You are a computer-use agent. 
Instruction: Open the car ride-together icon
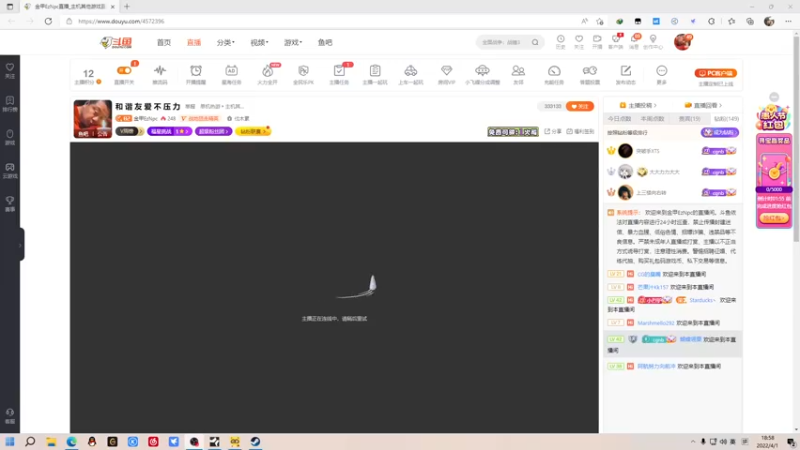411,70
